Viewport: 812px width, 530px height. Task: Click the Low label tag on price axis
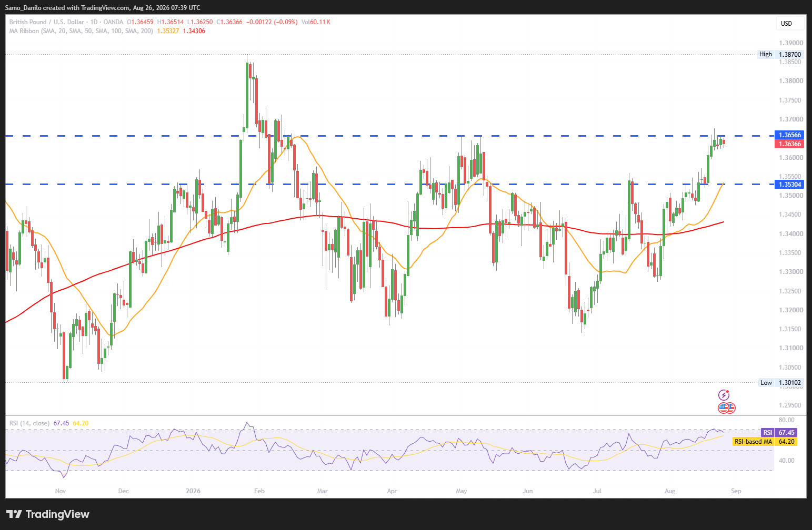(x=766, y=383)
